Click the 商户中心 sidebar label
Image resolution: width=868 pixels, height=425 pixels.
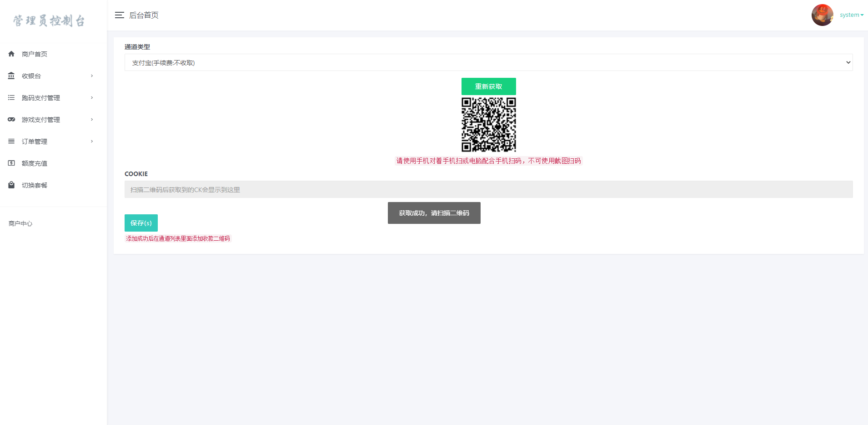(20, 223)
